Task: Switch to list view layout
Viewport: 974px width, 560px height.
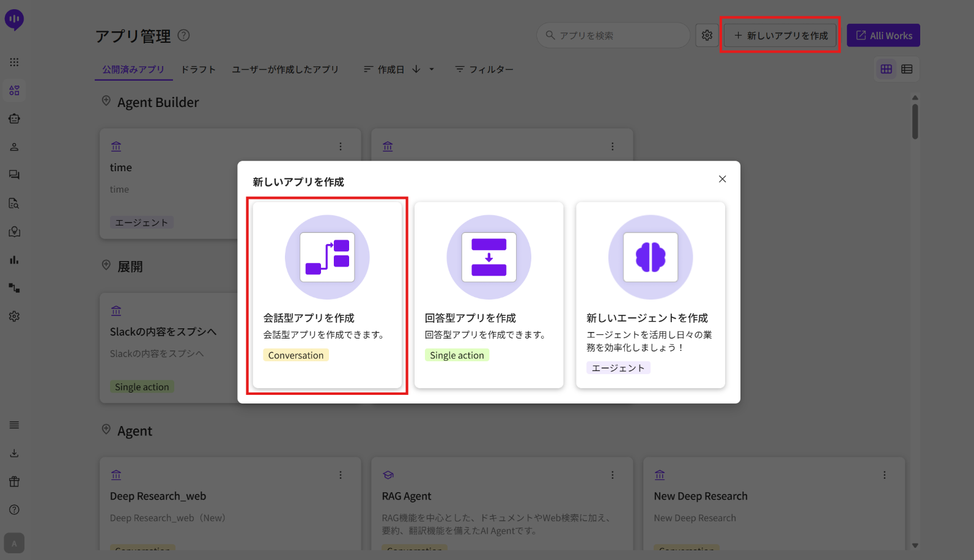Action: click(x=907, y=69)
